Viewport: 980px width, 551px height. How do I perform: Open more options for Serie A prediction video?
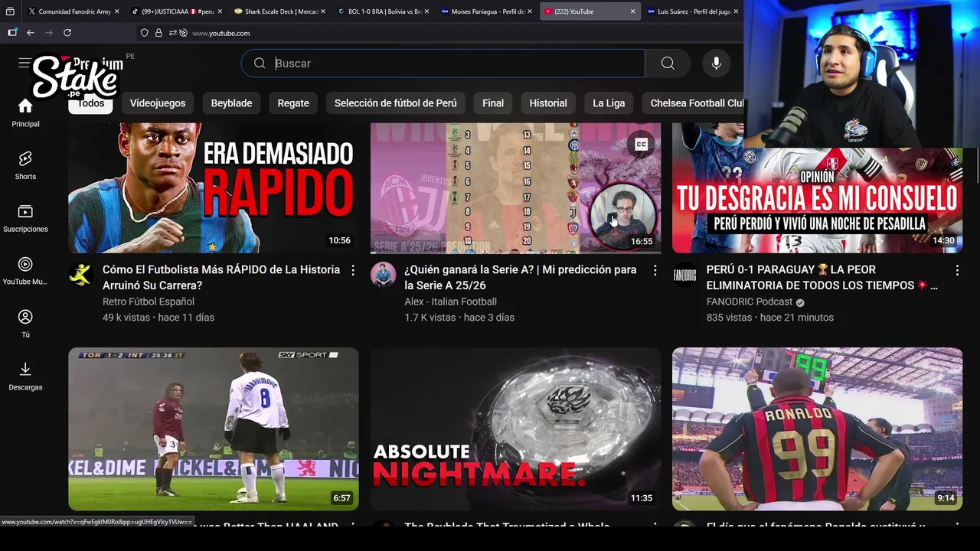655,270
